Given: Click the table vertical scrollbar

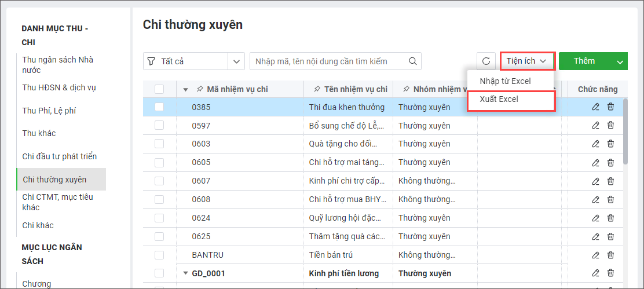Looking at the screenshot, I should [625, 131].
